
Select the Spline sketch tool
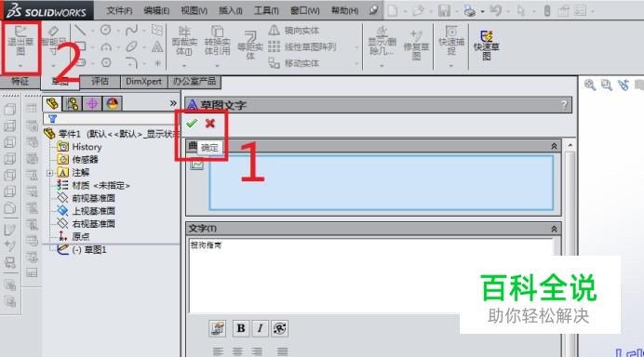pos(131,30)
